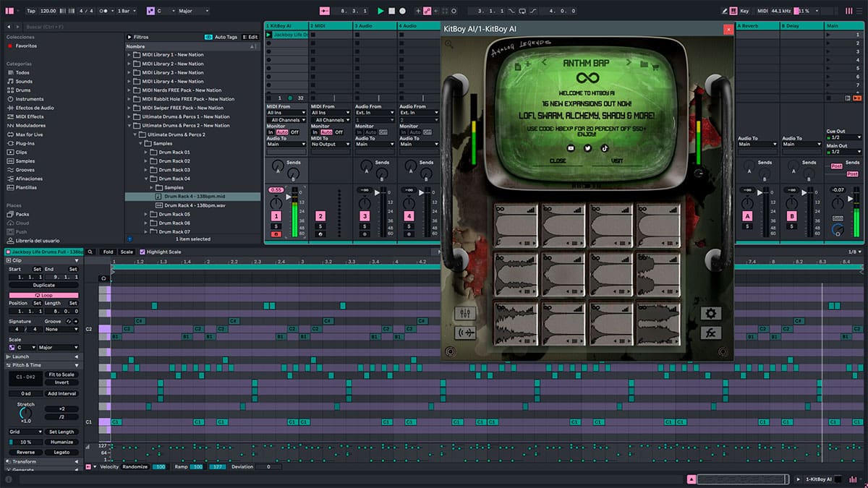The height and width of the screenshot is (488, 868).
Task: Toggle Auto Tags in the browser
Action: pos(221,37)
